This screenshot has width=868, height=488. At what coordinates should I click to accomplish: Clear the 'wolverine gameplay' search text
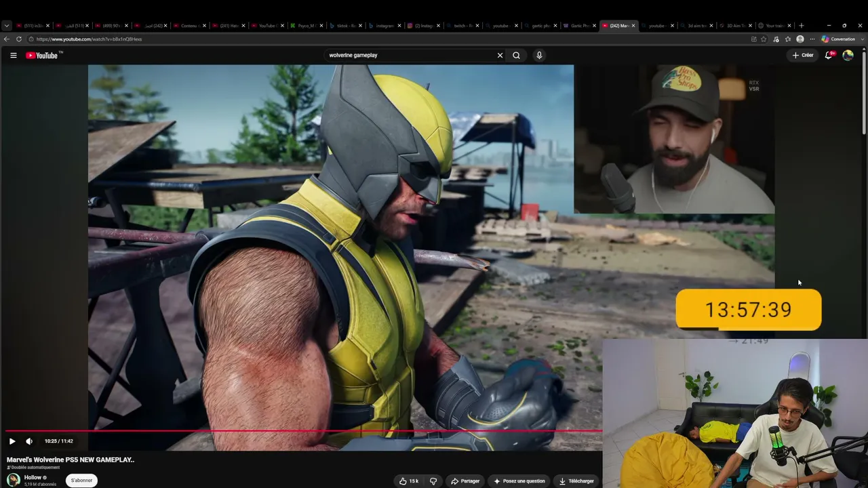click(500, 56)
